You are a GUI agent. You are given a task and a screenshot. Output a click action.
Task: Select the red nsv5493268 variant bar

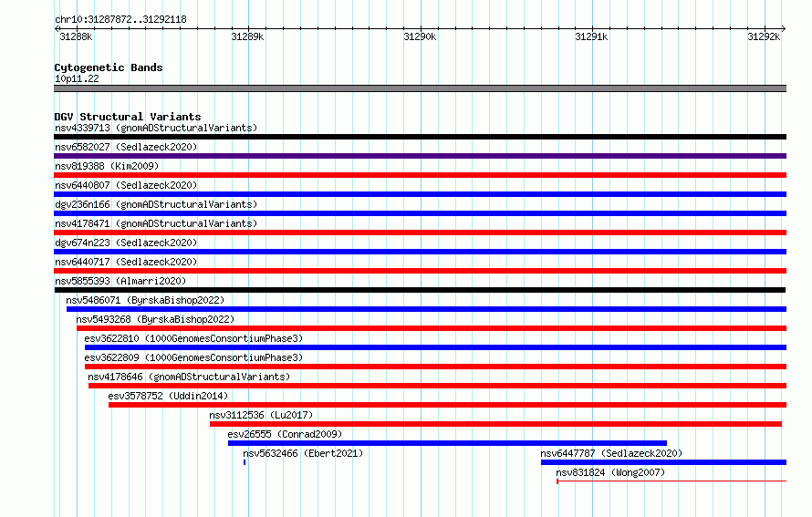(x=432, y=328)
